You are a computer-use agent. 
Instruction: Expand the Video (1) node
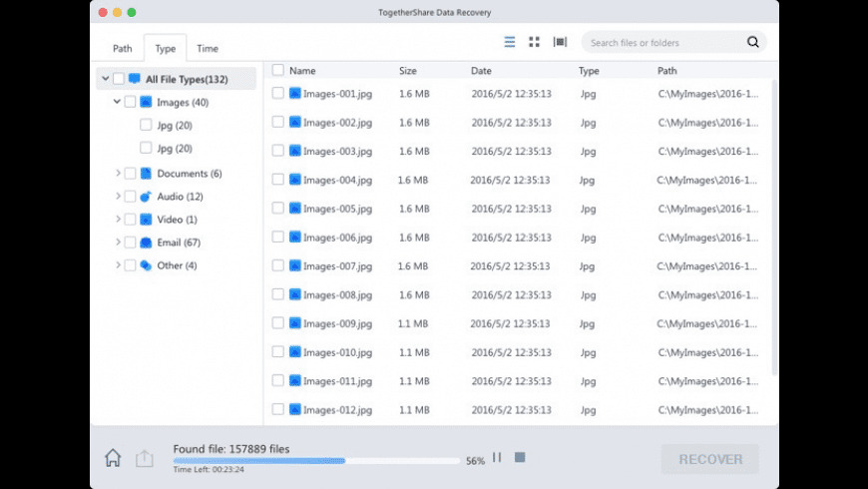tap(118, 220)
